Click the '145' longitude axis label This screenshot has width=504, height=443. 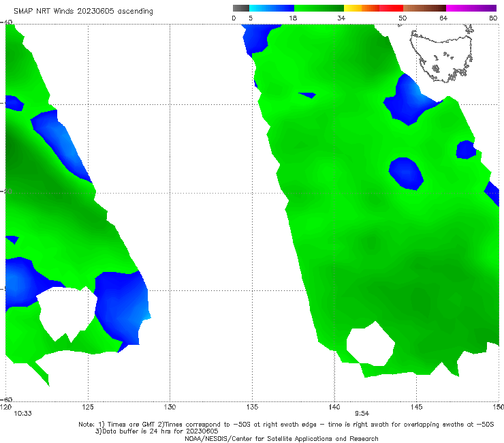(417, 407)
